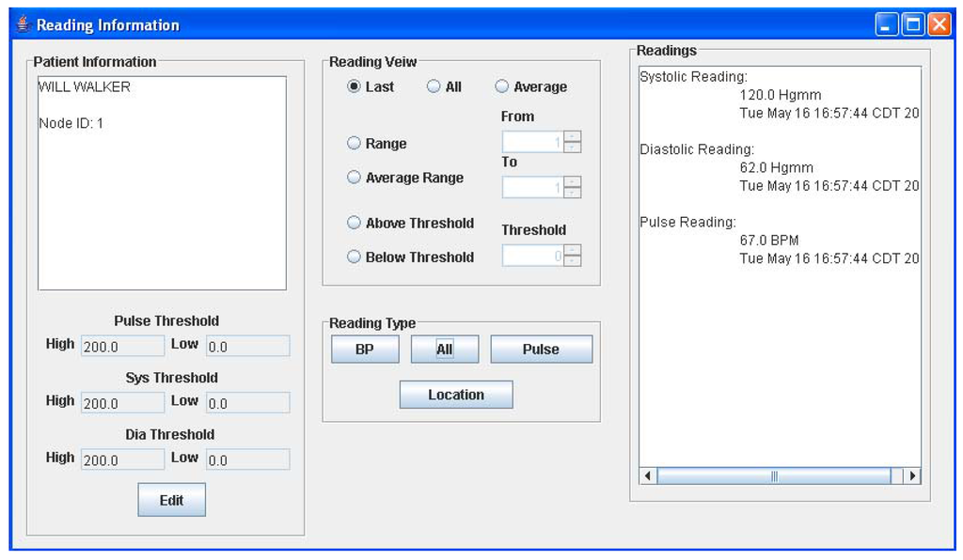Pick the Below Threshold option
This screenshot has width=963, height=560.
(x=354, y=257)
